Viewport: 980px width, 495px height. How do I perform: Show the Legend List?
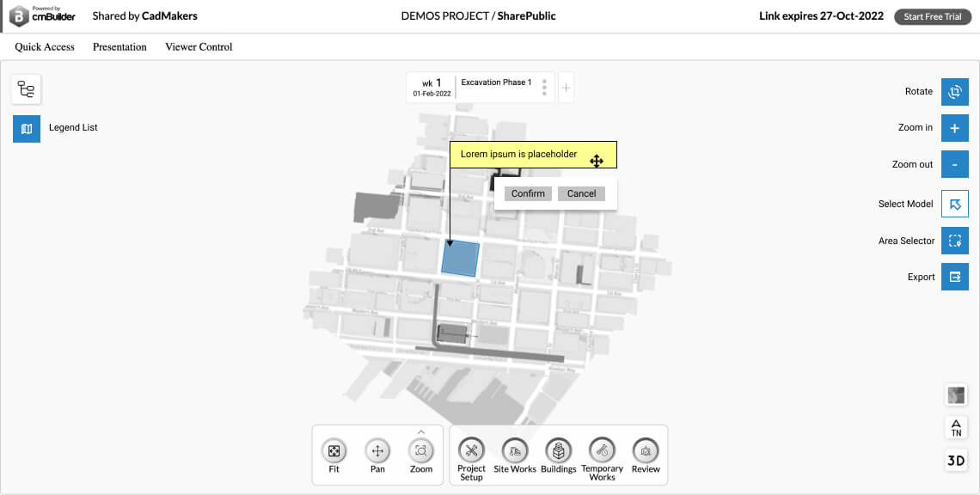click(x=26, y=128)
